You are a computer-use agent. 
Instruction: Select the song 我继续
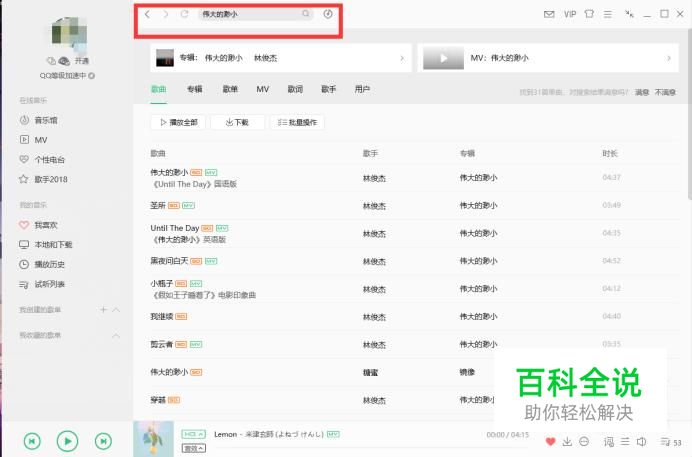pyautogui.click(x=162, y=316)
